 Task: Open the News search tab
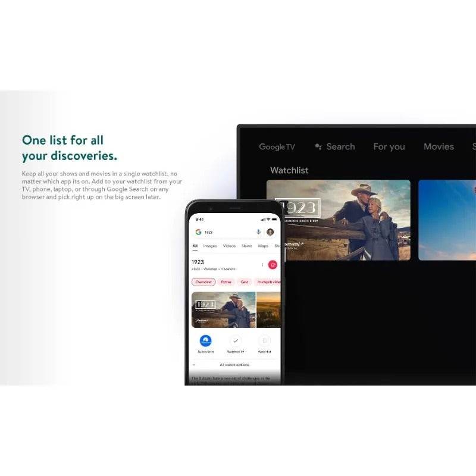(246, 246)
